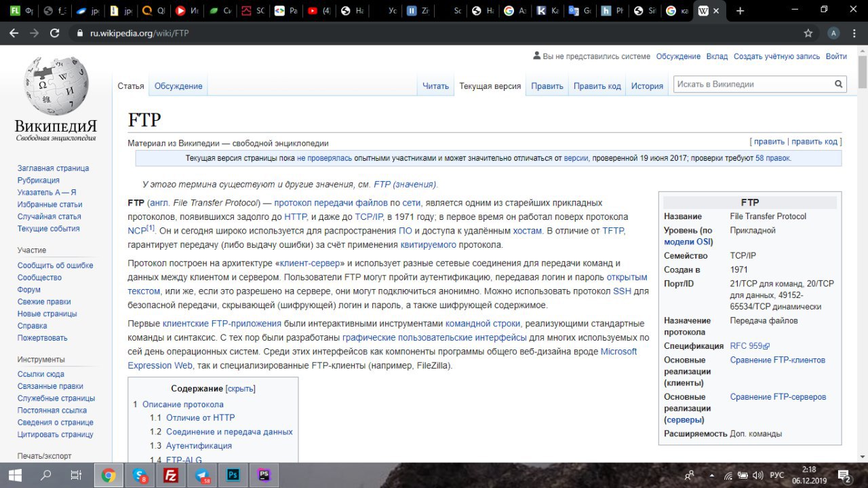Open Случайная статья in sidebar
The image size is (868, 488).
(50, 217)
